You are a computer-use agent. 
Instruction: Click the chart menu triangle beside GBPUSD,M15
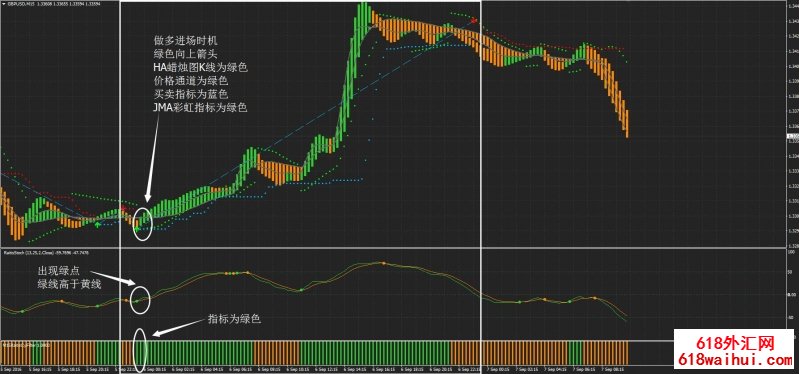point(3,5)
